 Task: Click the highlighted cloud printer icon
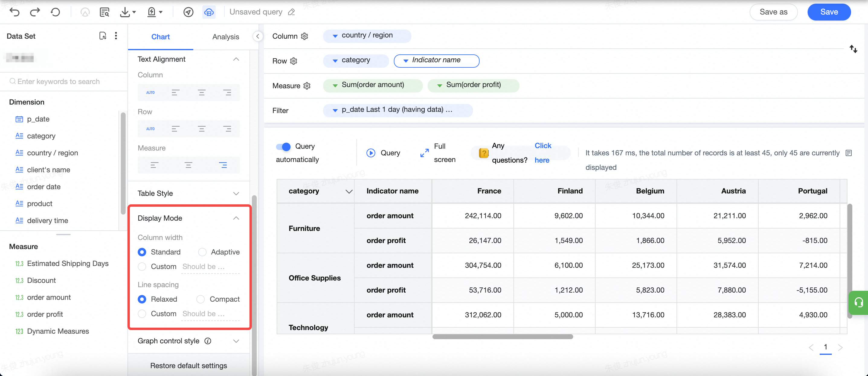click(x=209, y=12)
